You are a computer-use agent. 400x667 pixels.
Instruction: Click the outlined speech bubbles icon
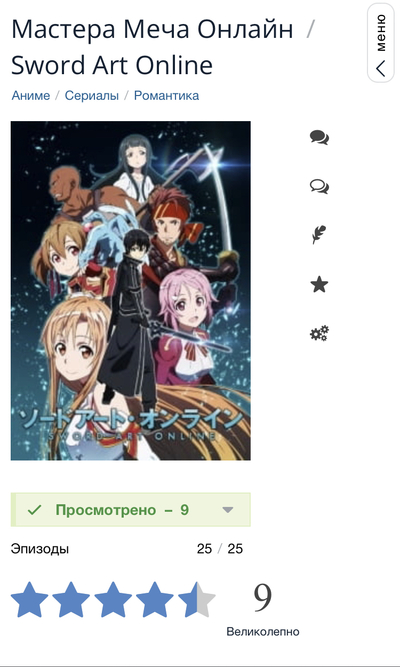(319, 186)
